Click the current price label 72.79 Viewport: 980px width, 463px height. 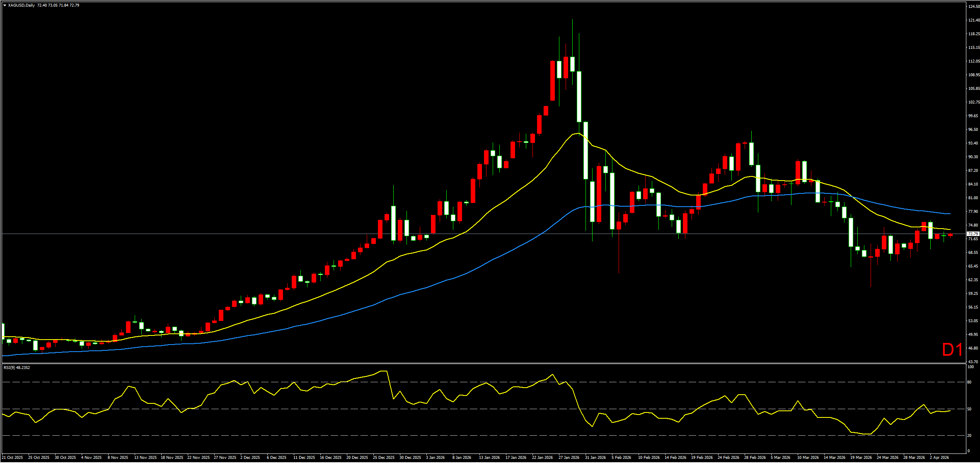point(972,234)
